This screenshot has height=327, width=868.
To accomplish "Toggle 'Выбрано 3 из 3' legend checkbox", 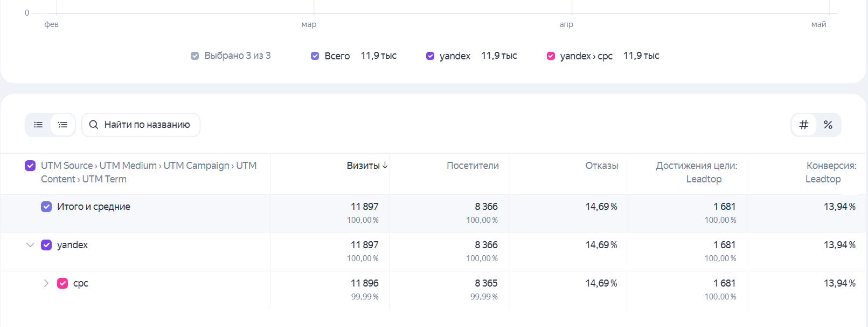I will pos(195,56).
